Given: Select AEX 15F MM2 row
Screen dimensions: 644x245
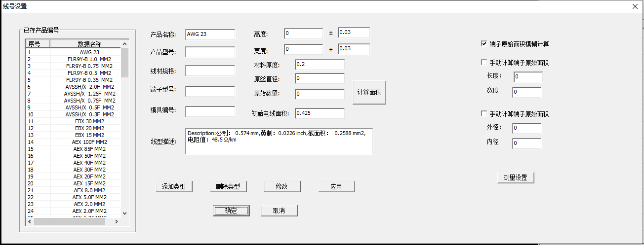Looking at the screenshot, I should point(73,183).
